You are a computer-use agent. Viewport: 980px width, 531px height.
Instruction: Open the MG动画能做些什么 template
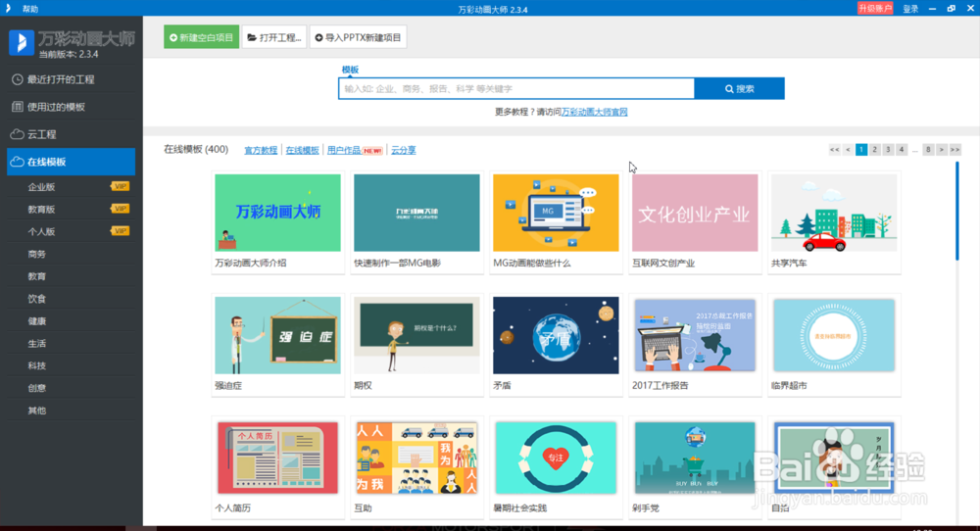click(556, 213)
